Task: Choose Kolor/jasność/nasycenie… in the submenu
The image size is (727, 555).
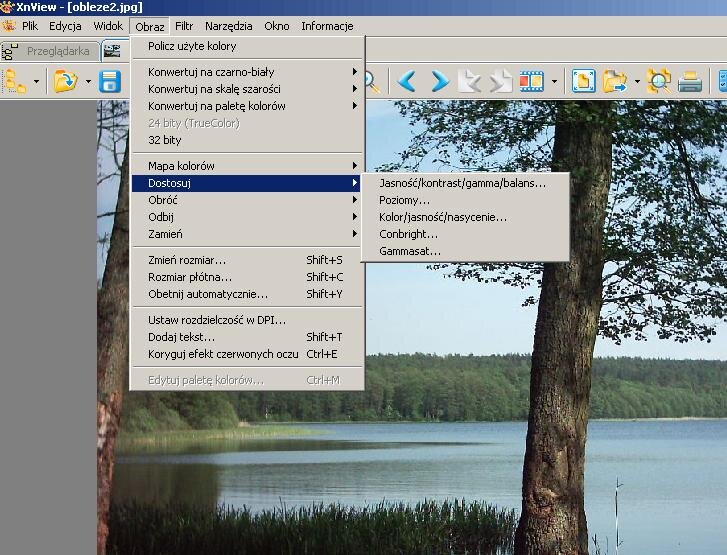Action: (465, 217)
